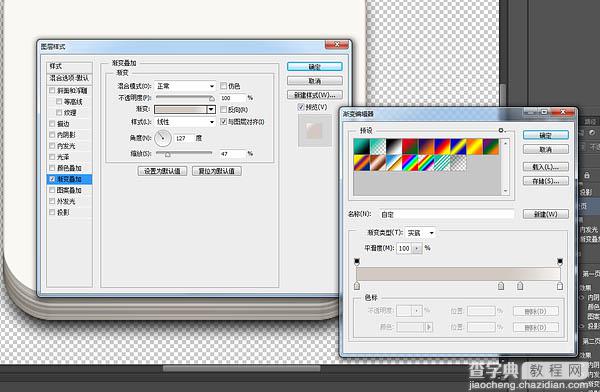Image resolution: width=600 pixels, height=392 pixels.
Task: Select 混合选项:默认 blending options entry
Action: click(69, 78)
